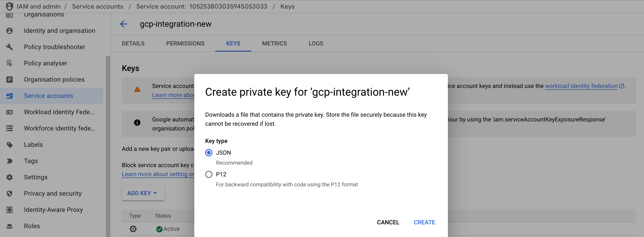Click the sidebar vertical scrollbar

pyautogui.click(x=108, y=147)
